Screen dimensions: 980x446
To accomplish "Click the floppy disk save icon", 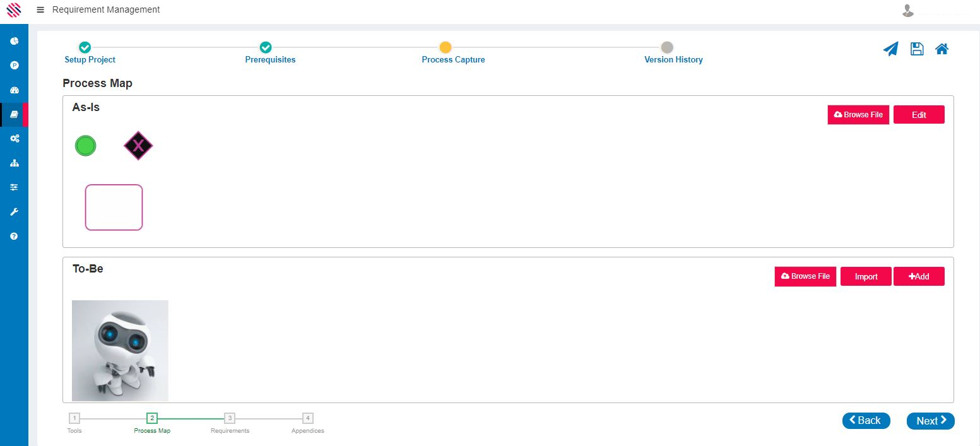I will pyautogui.click(x=917, y=49).
